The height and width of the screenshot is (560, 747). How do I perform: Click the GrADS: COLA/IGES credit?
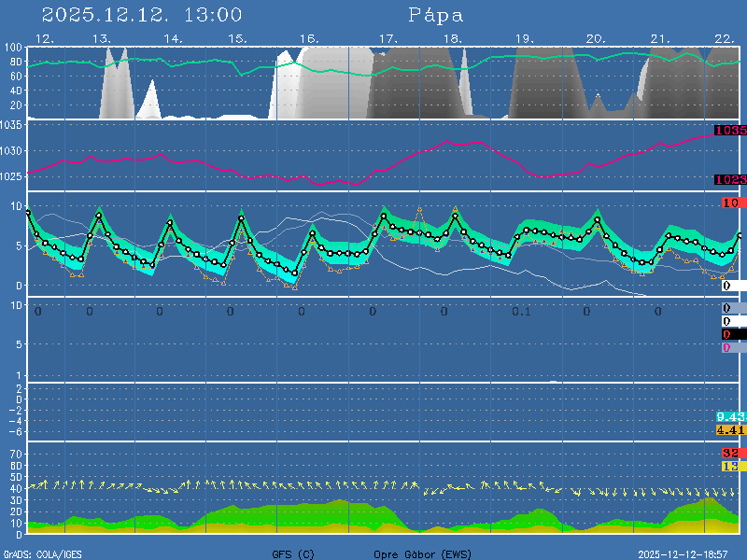pos(42,554)
